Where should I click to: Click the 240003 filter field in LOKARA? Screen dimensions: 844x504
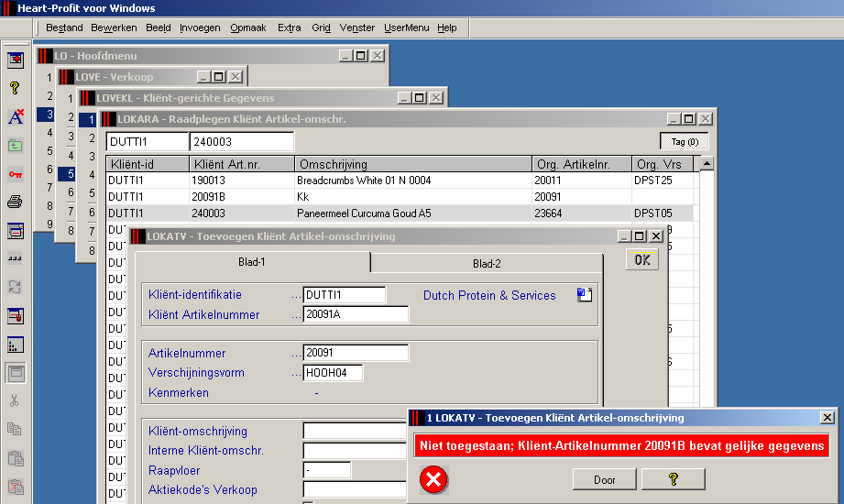(x=242, y=142)
